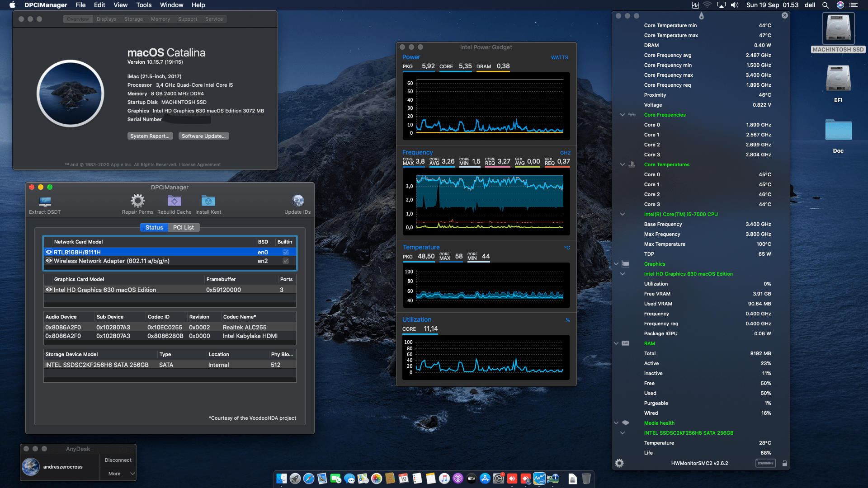Viewport: 868px width, 488px height.
Task: Collapse the Graphics group
Action: click(616, 264)
